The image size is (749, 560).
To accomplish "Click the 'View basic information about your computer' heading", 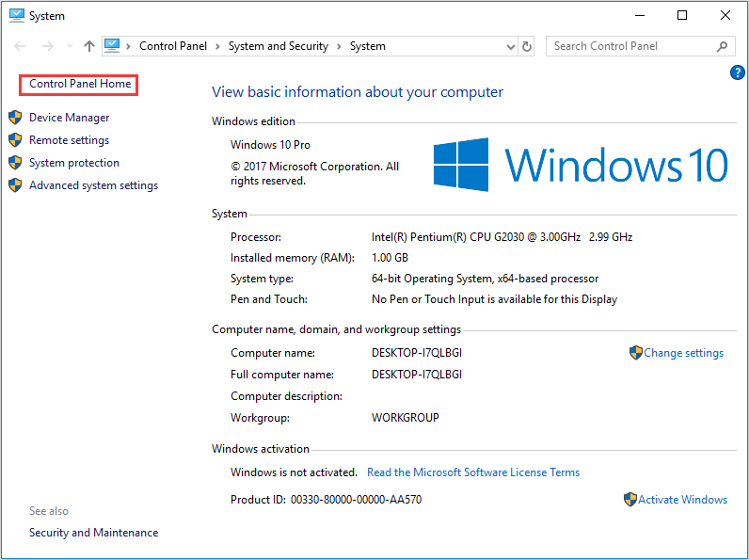I will [358, 91].
